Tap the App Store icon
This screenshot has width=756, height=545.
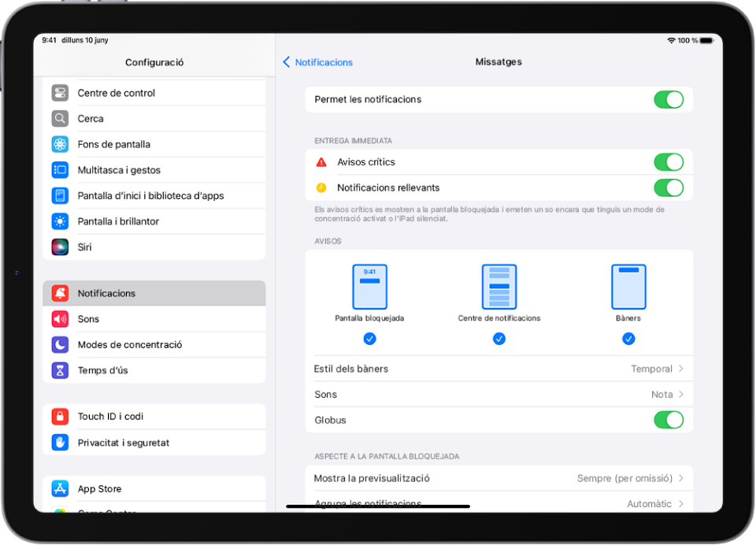pyautogui.click(x=60, y=488)
